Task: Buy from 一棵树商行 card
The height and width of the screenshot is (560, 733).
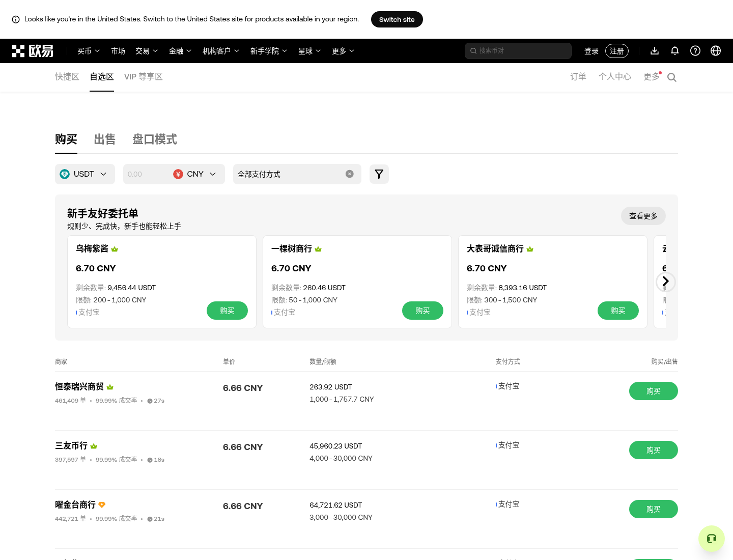Action: click(x=422, y=311)
